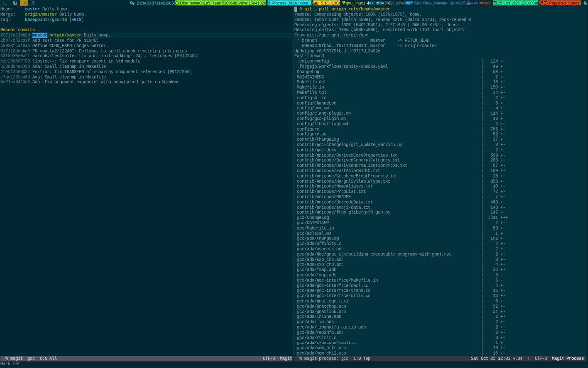588x368 pixels.
Task: Select commit e7ac1359e46d Ada small cleanup
Action: (147, 77)
